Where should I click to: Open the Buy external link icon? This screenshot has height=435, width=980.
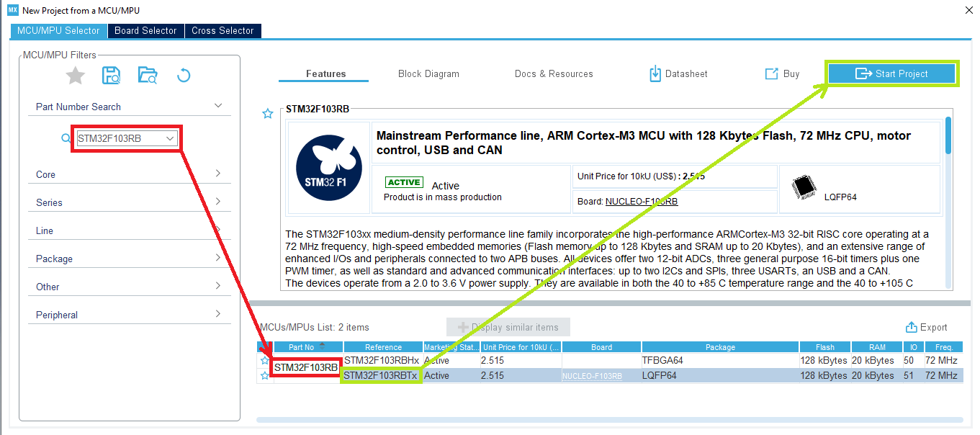[771, 73]
